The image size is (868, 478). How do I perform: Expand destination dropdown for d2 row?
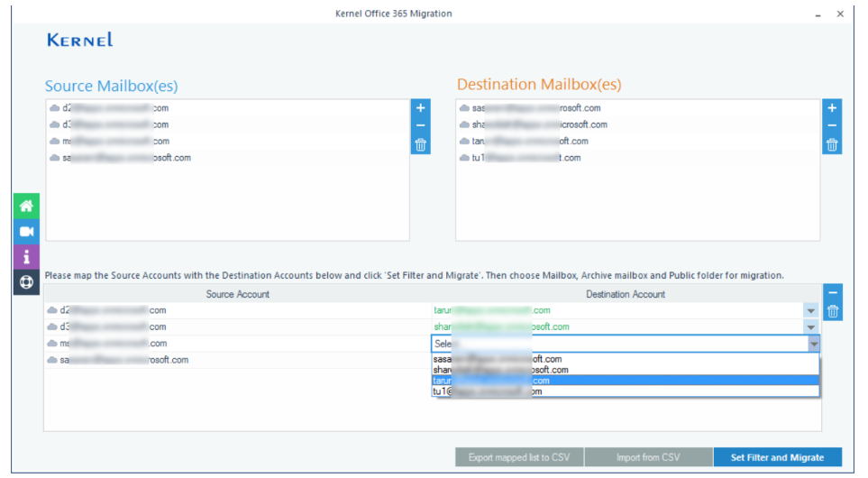pos(811,311)
